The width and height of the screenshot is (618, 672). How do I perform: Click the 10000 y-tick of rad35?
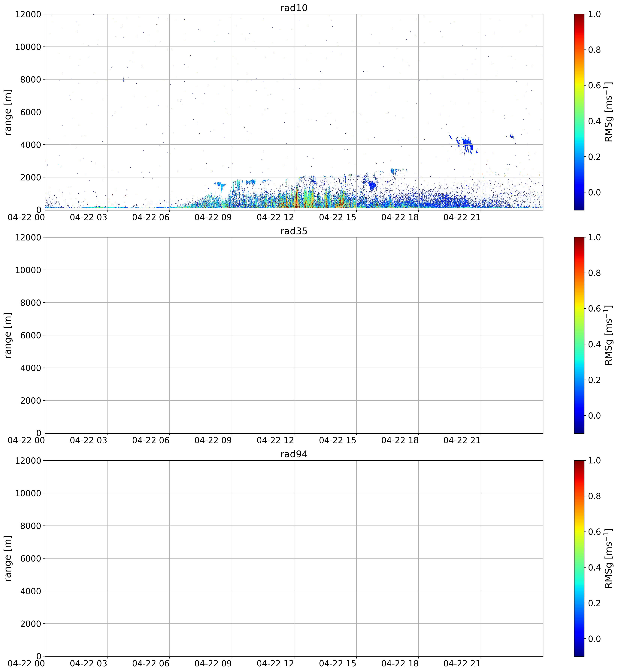pyautogui.click(x=28, y=270)
